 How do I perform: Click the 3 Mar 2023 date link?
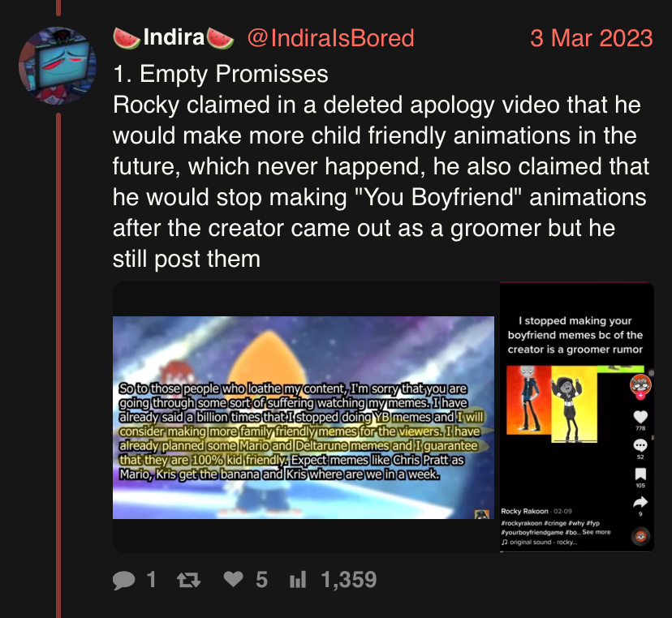[592, 38]
